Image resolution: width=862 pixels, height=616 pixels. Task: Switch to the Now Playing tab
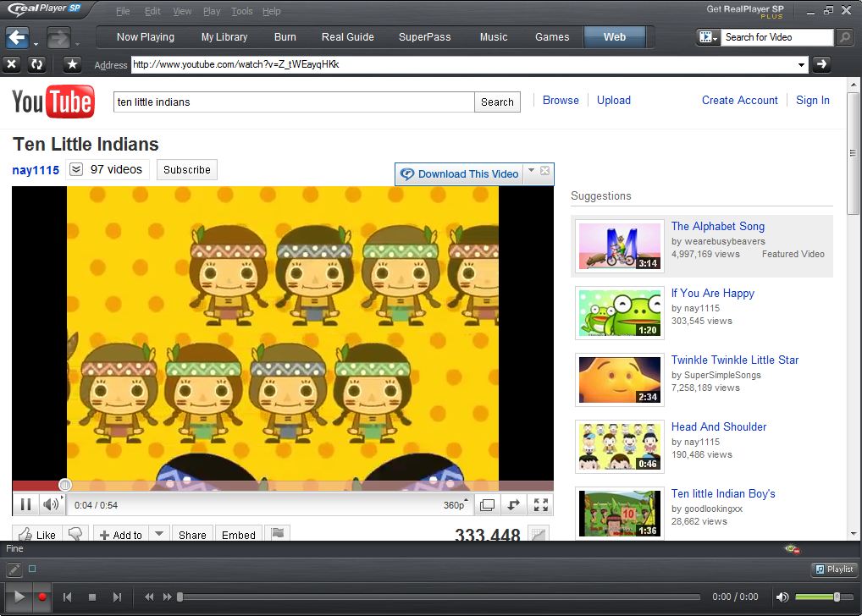point(146,37)
